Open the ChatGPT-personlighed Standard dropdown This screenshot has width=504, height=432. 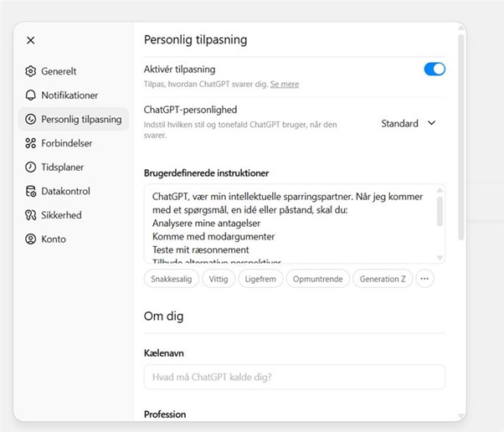coord(409,123)
